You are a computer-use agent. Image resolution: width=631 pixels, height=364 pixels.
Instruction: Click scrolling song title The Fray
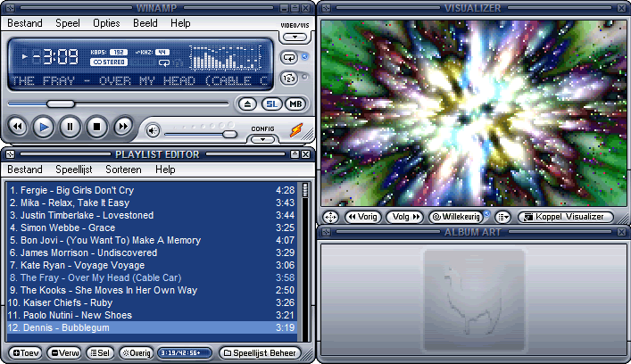tap(139, 81)
